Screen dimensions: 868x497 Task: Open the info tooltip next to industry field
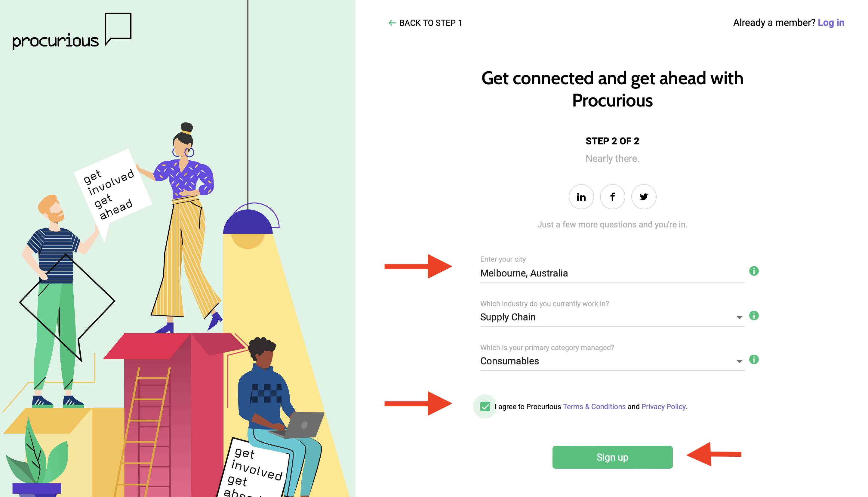pos(754,316)
